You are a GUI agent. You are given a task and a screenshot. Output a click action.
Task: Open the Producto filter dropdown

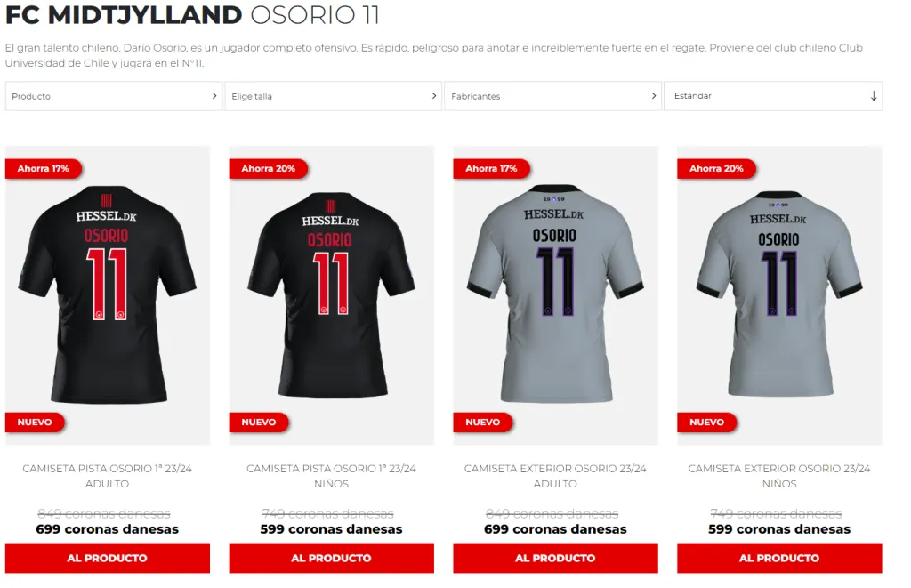(x=113, y=96)
